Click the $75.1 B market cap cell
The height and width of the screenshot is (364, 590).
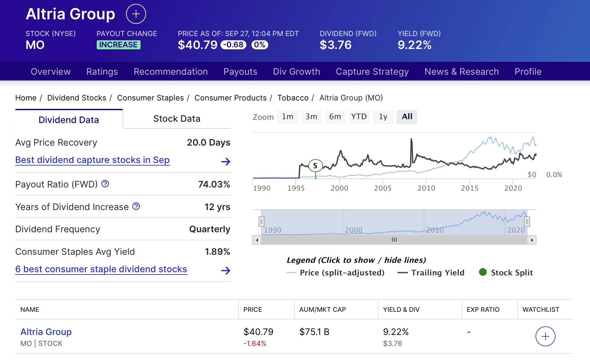[314, 332]
